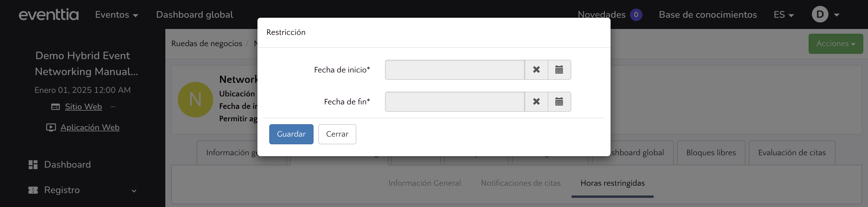Click the Registro ticket icon in sidebar
The height and width of the screenshot is (207, 868).
[33, 190]
